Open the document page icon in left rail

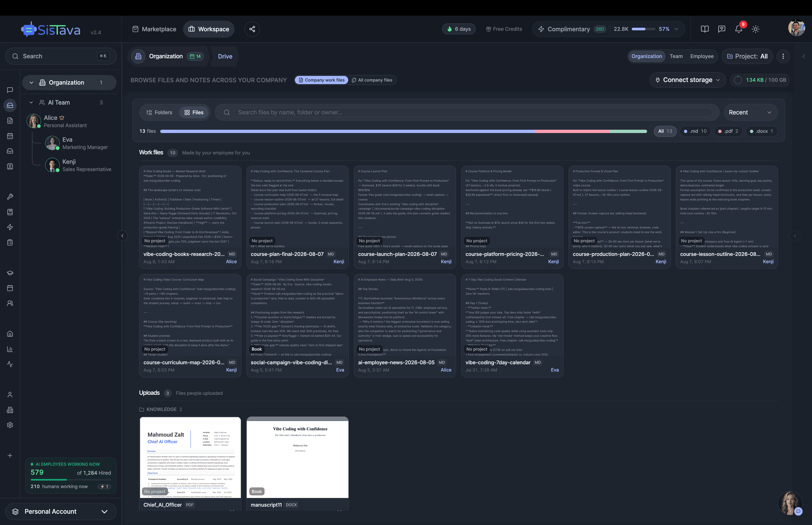[10, 121]
